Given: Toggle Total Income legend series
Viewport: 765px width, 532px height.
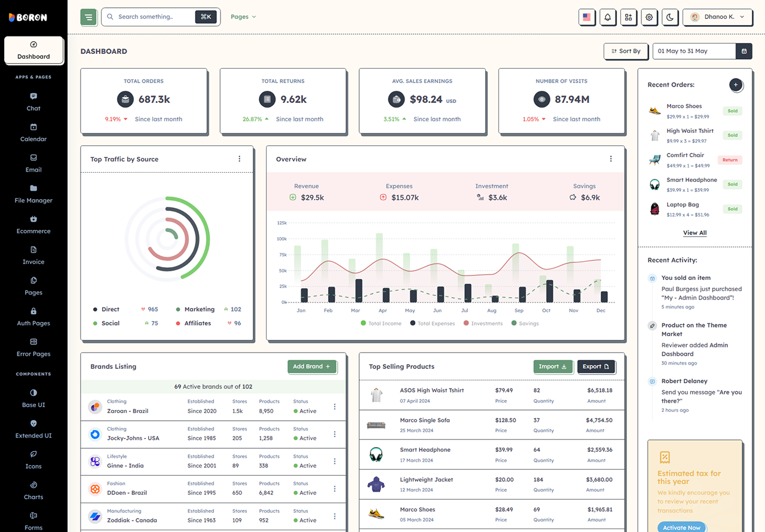Looking at the screenshot, I should click(381, 323).
